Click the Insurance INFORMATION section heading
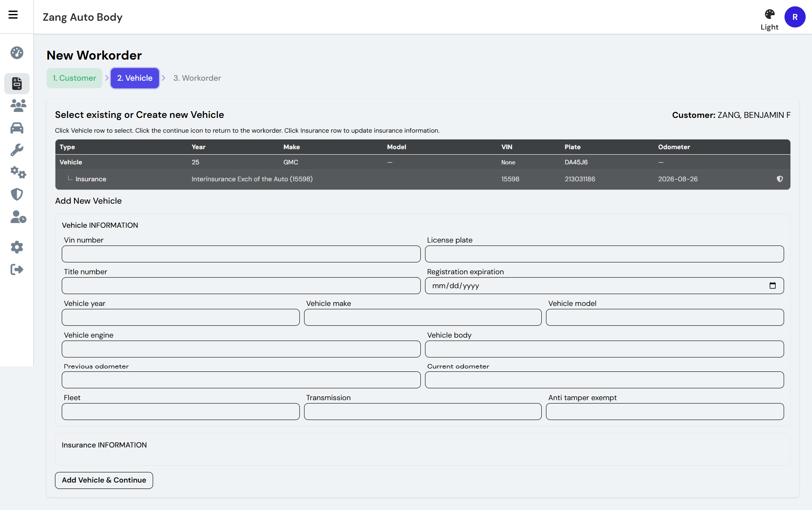 pos(104,445)
